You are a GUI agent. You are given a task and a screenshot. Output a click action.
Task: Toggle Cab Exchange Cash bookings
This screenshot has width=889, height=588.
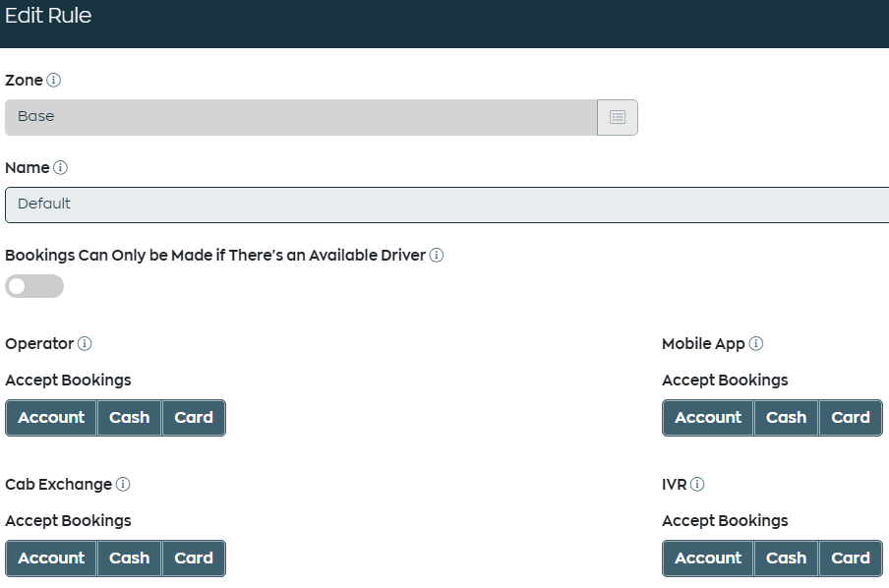129,559
